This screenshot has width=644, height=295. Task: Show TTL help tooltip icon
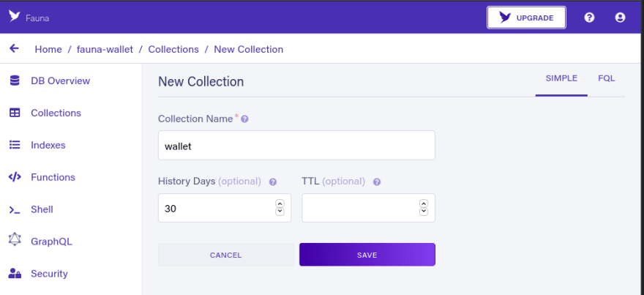[377, 182]
